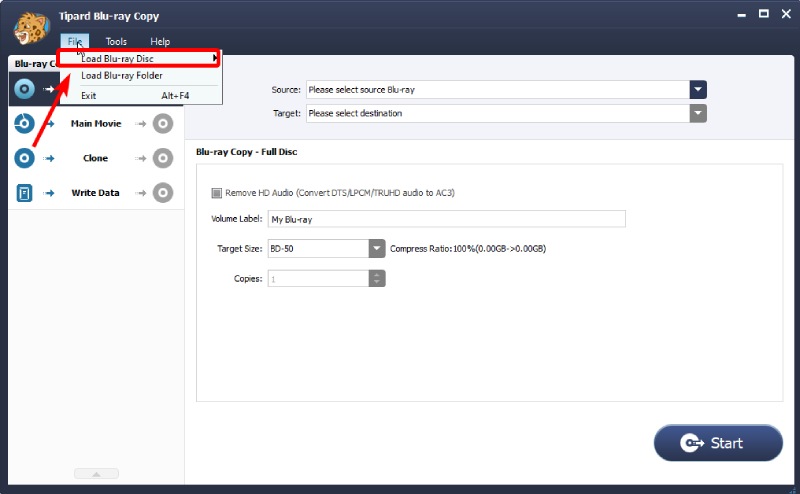Click the Write Data file icon
This screenshot has width=800, height=494.
[x=24, y=193]
